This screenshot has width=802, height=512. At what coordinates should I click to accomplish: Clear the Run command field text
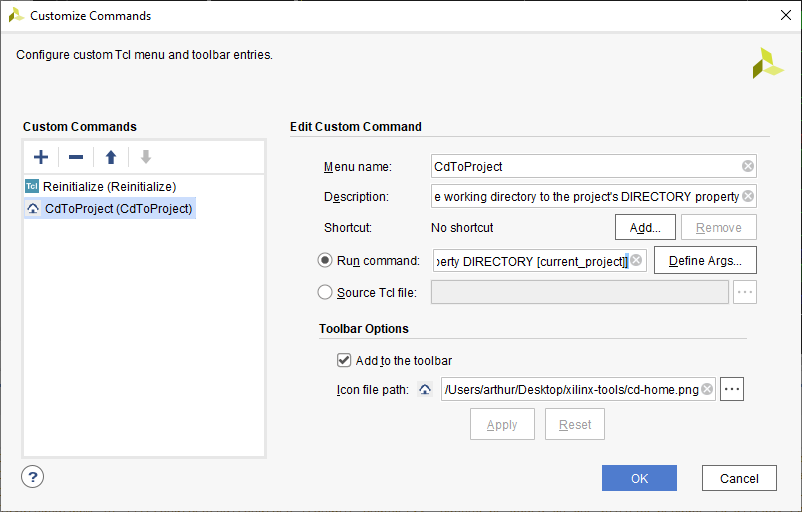[x=636, y=261]
